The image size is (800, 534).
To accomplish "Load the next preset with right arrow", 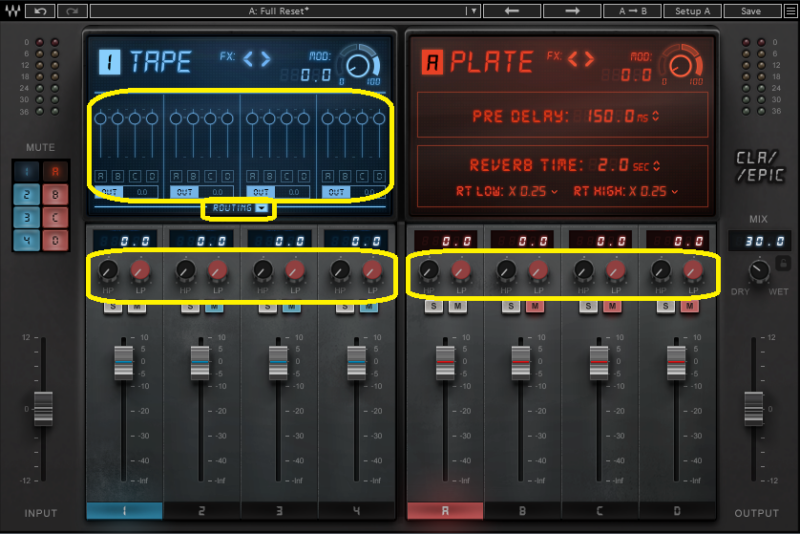I will point(573,11).
